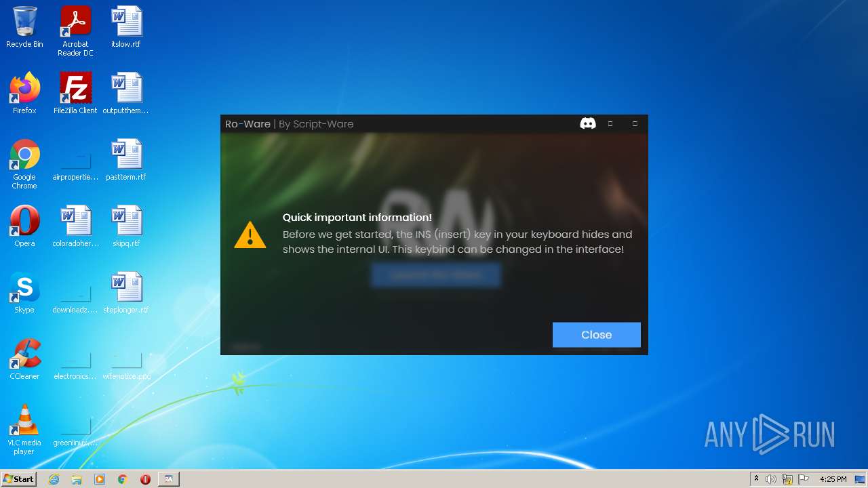Launch CCleaner desktop shortcut
The image size is (868, 488).
pos(24,359)
